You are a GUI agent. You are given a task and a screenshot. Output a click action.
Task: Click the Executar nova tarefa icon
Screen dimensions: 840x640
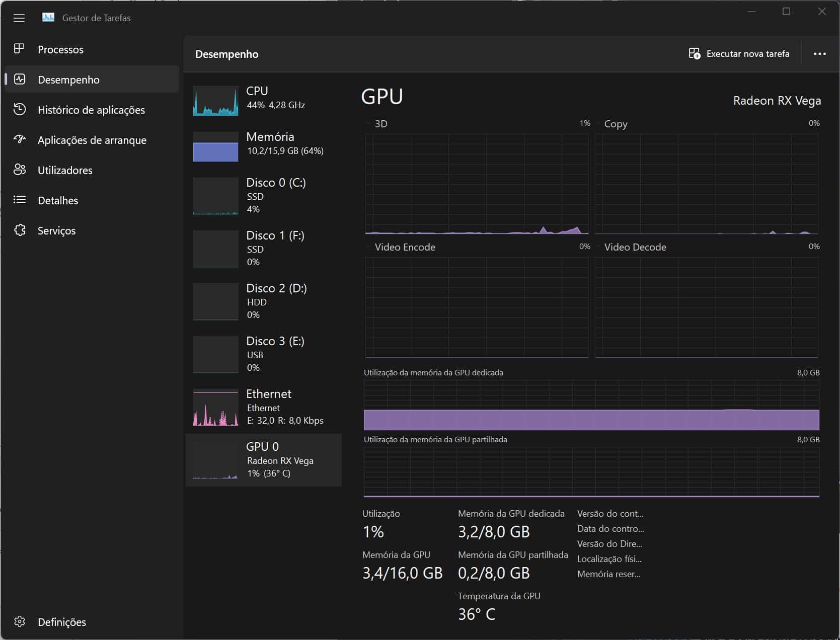[695, 54]
